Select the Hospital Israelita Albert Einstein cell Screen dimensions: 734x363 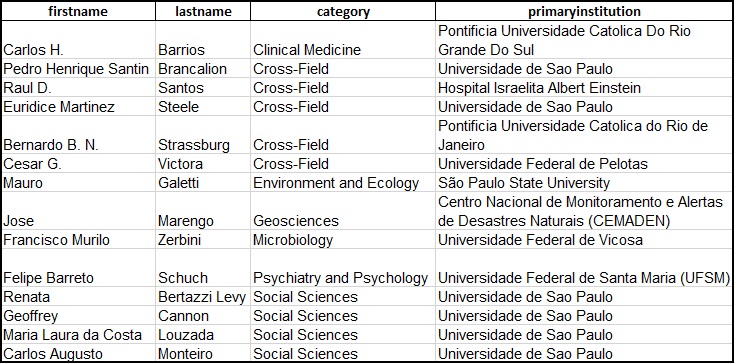click(584, 88)
